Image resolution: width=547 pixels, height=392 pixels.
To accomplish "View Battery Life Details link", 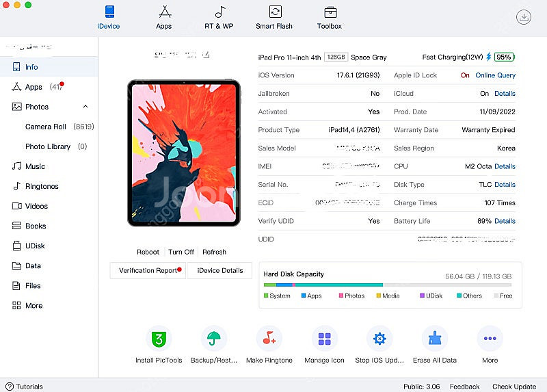I will (x=505, y=221).
